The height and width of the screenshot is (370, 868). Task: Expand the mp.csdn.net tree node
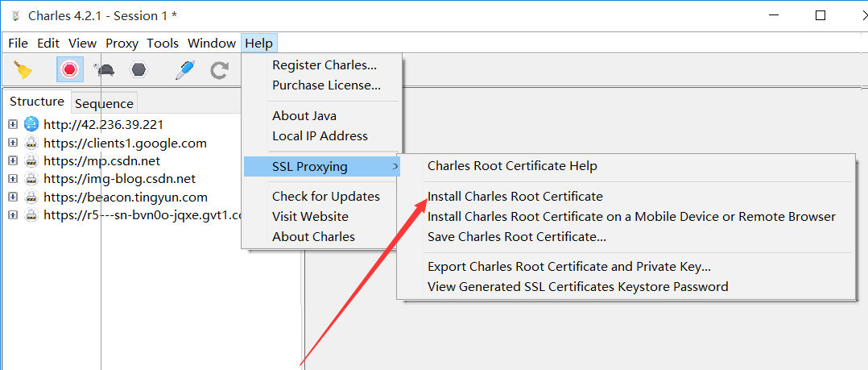click(13, 161)
